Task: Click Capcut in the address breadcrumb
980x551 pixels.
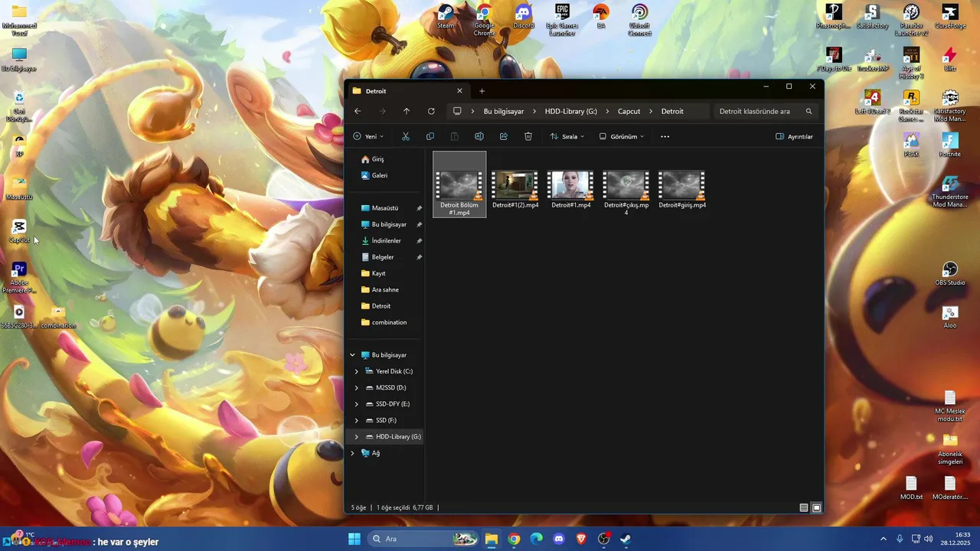Action: click(x=629, y=111)
